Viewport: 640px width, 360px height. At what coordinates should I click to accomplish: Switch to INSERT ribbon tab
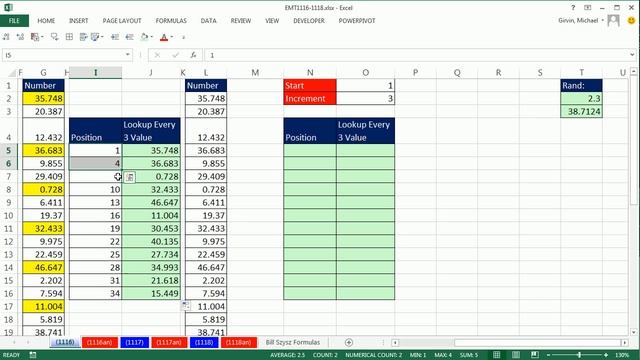coord(78,21)
